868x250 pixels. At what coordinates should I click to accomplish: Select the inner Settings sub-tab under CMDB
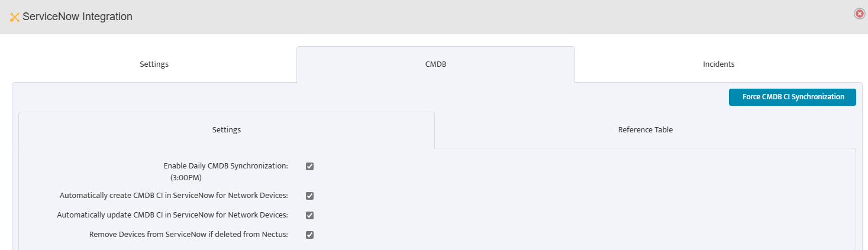click(x=226, y=129)
